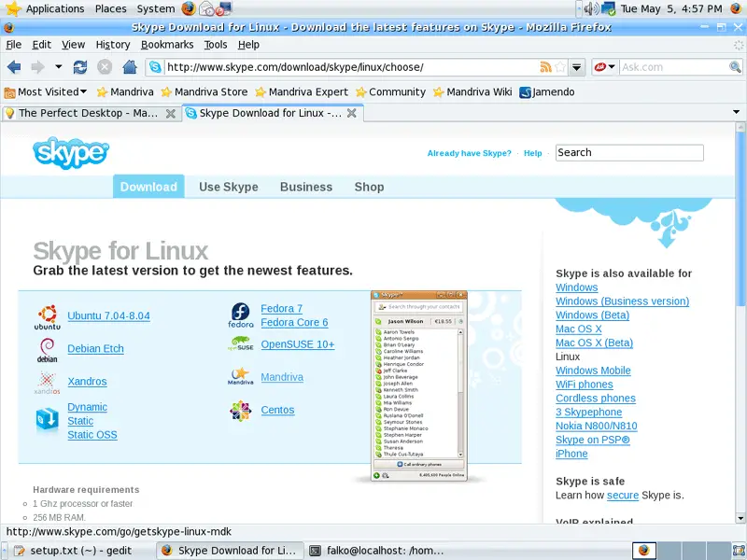Open the History menu

tap(113, 45)
